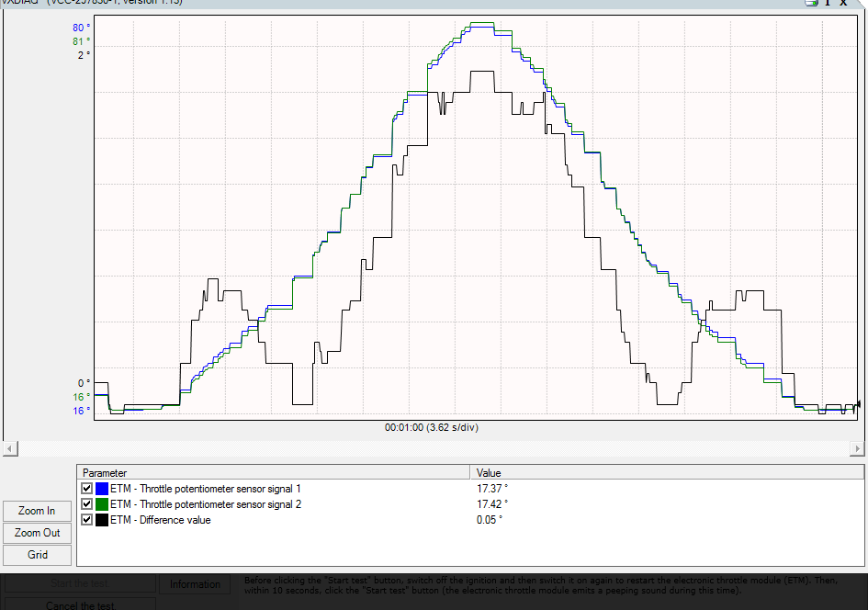This screenshot has width=868, height=610.
Task: Click the left arrow of the horizontal scrollbar
Action: point(7,448)
